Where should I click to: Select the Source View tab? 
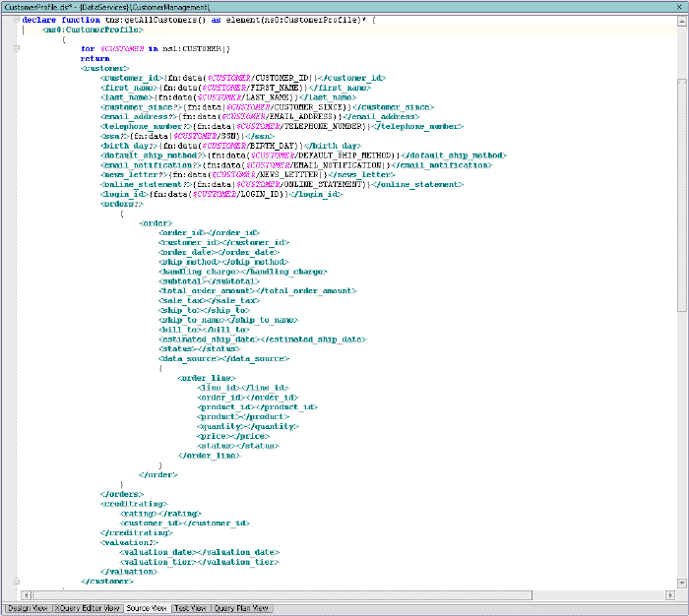(x=147, y=608)
